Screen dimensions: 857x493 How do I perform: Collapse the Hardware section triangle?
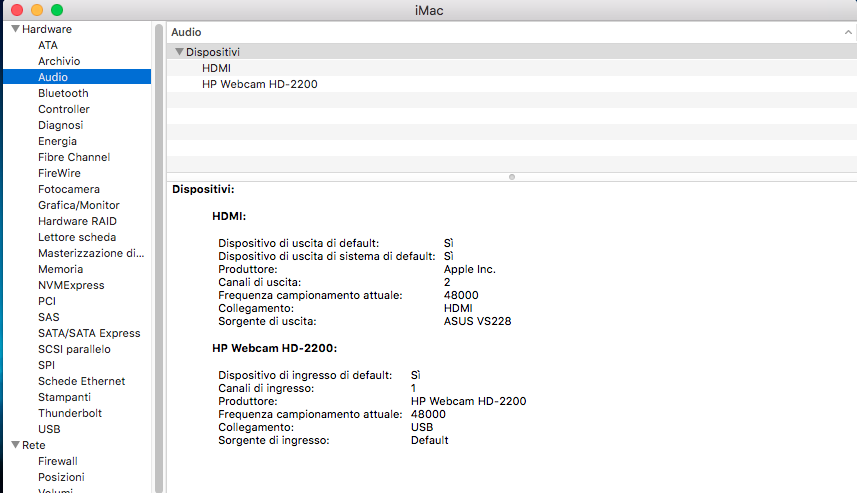tap(15, 29)
